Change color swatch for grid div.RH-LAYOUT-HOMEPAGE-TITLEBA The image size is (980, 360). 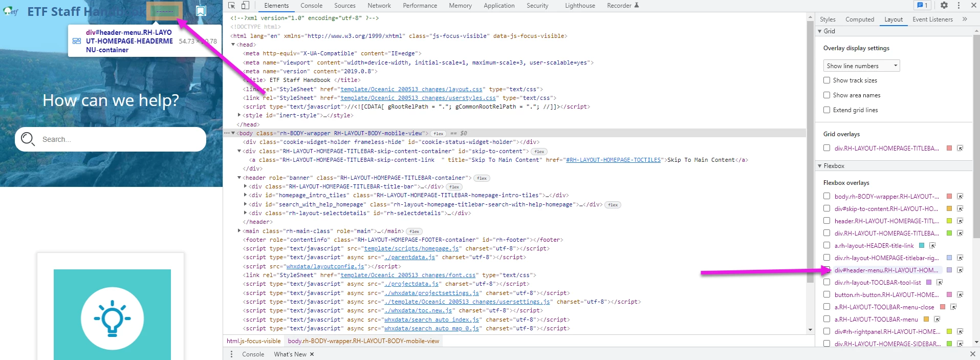click(x=949, y=148)
